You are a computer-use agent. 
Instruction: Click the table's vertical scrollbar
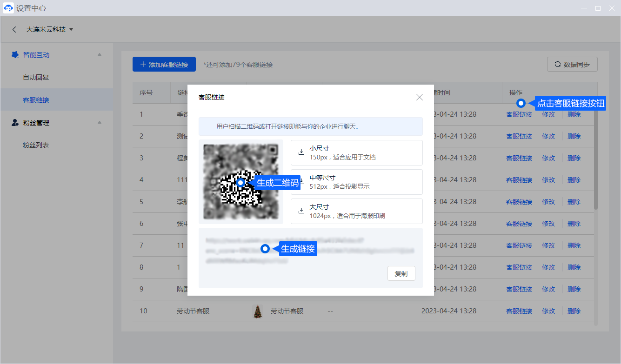[596, 158]
